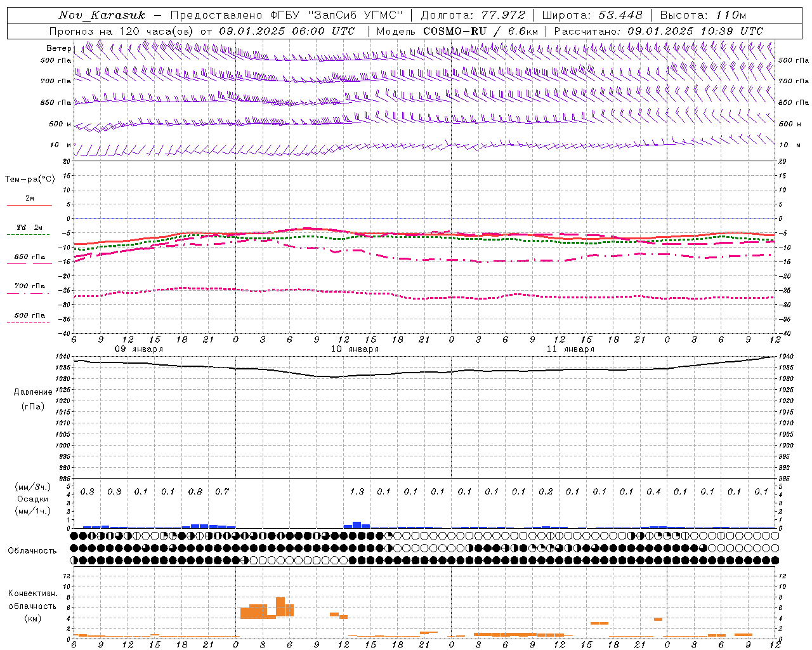Click the 0.8 precipitation value
The width and height of the screenshot is (812, 650).
195,492
